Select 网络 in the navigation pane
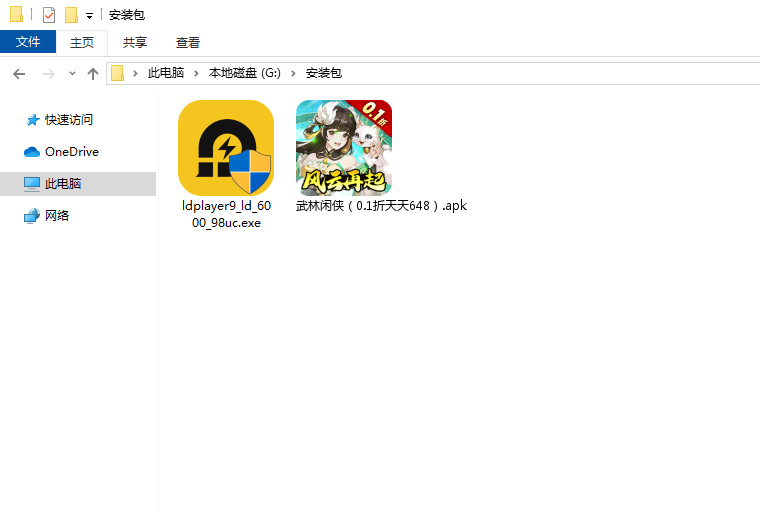 click(x=57, y=215)
